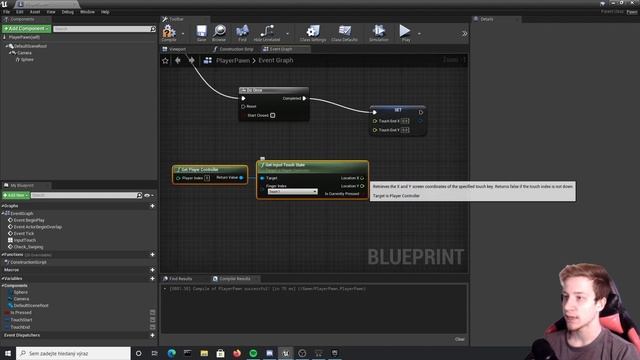Navigate forward with the graph forward arrow
The height and width of the screenshot is (360, 640).
pyautogui.click(x=191, y=60)
